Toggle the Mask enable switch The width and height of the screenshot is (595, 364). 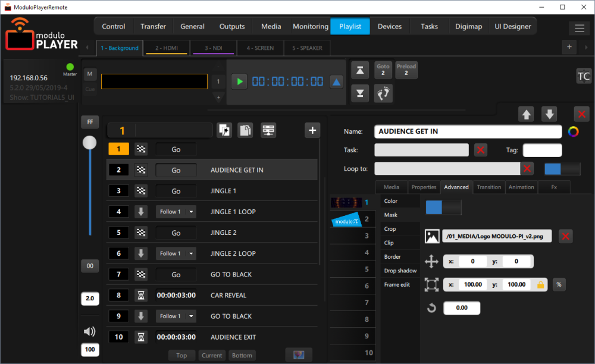[443, 207]
